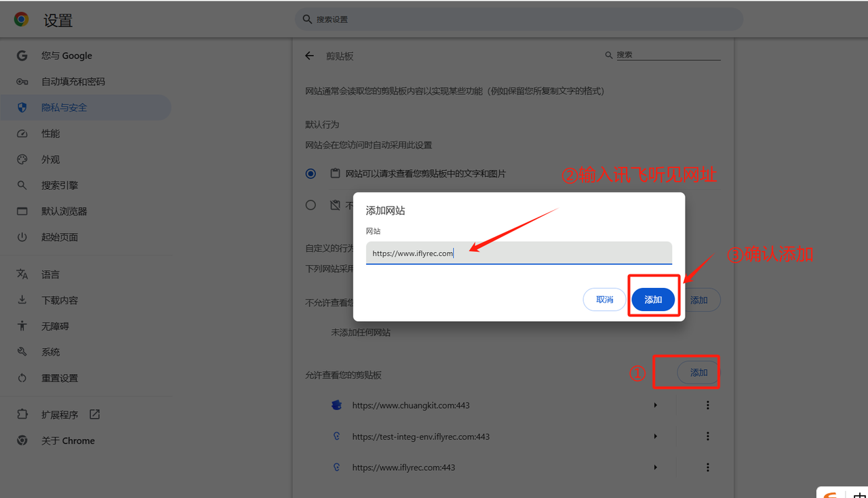
Task: Click the 默认行为 heading text
Action: (322, 125)
